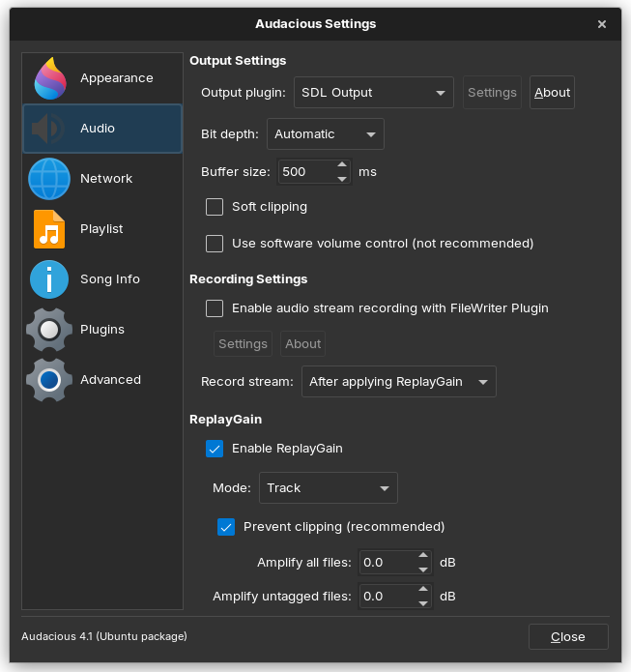
Task: Toggle software volume control checkbox
Action: coord(215,244)
